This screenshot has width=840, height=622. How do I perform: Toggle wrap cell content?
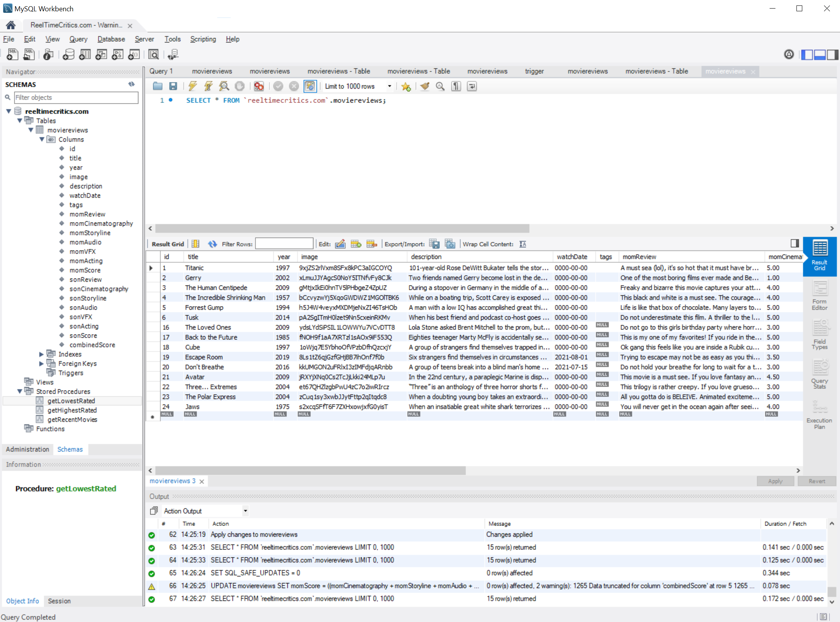coord(523,244)
